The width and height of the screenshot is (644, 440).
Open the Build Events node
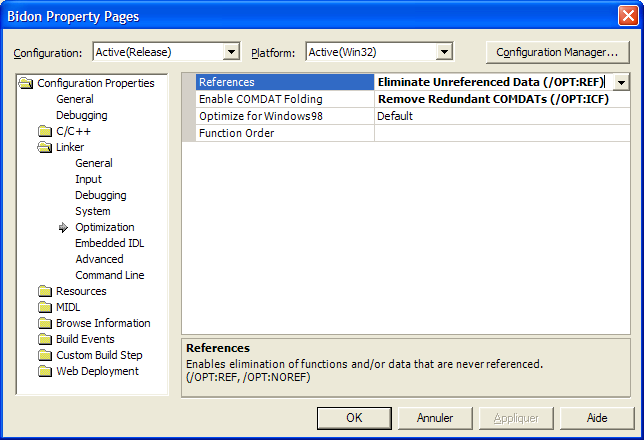pyautogui.click(x=85, y=339)
